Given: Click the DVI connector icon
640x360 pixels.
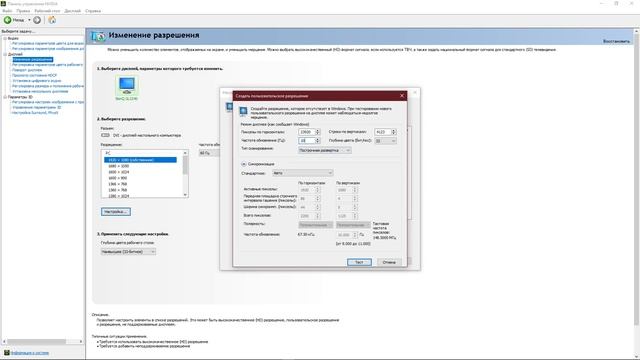Looking at the screenshot, I should (105, 135).
